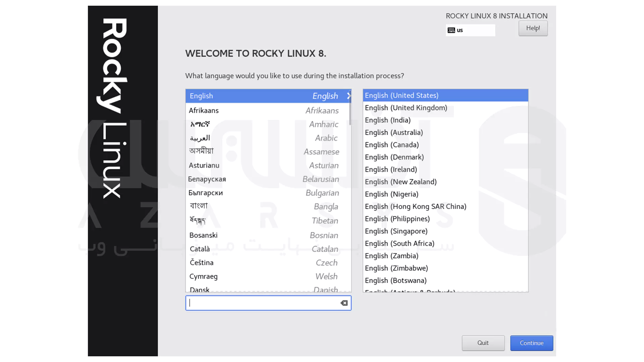Select the Belarusian language row
Screen dimensions: 644x362
tap(268, 179)
